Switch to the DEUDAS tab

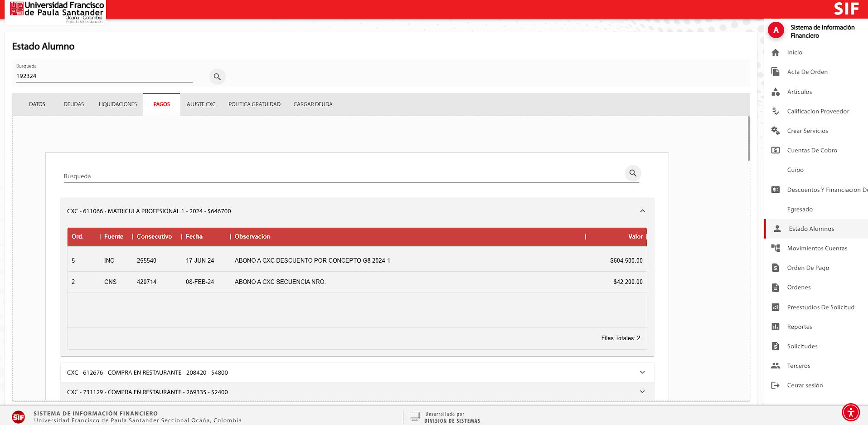[74, 104]
